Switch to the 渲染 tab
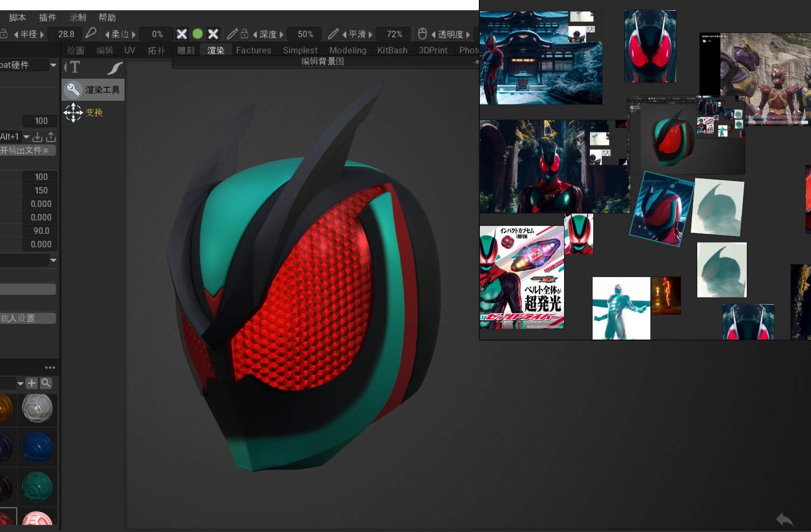Viewport: 811px width, 532px height. (216, 50)
